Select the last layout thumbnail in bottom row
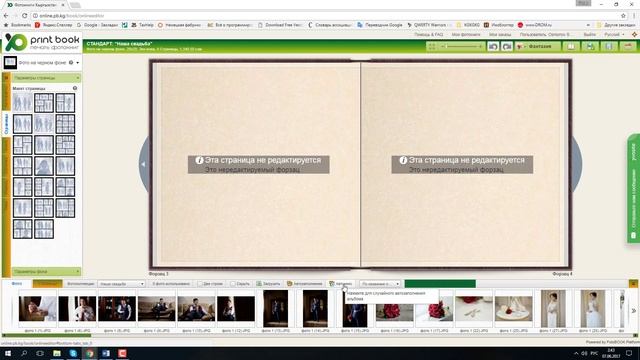This screenshot has width=640, height=360. click(x=44, y=229)
